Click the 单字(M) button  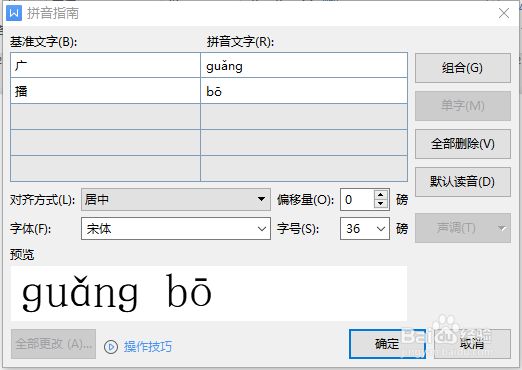[463, 106]
